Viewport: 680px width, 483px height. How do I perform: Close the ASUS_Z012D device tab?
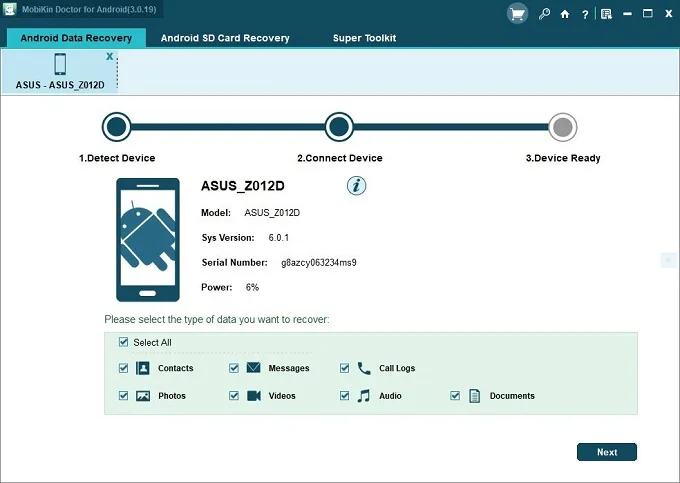[110, 56]
